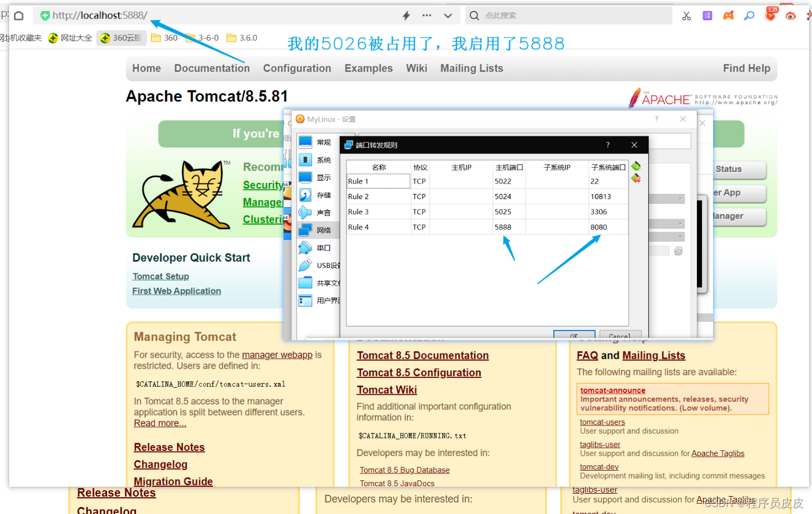Open the Tomcat 8.5 Documentation link

[422, 355]
